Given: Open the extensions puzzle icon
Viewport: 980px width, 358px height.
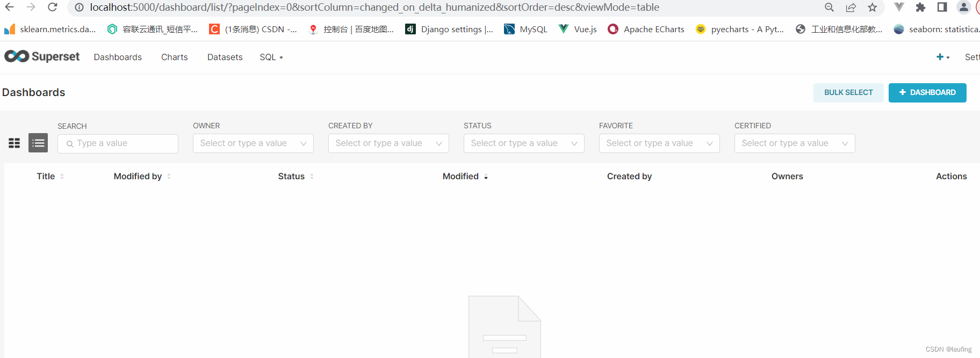Looking at the screenshot, I should (920, 7).
